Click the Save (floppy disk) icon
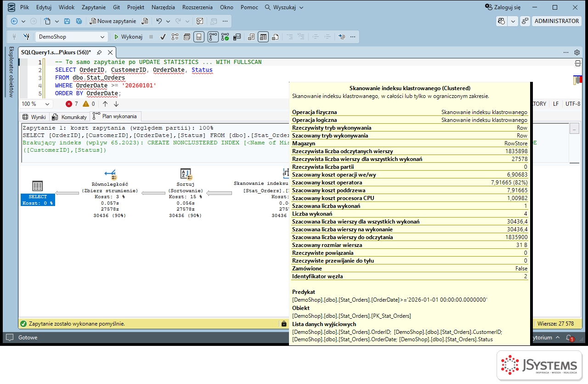 [x=67, y=21]
